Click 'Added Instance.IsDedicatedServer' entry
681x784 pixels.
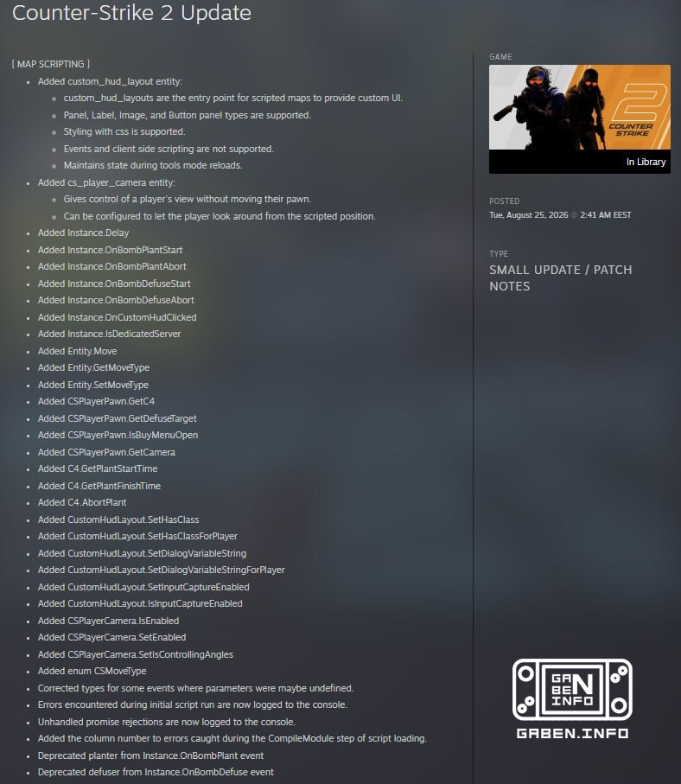(x=110, y=334)
